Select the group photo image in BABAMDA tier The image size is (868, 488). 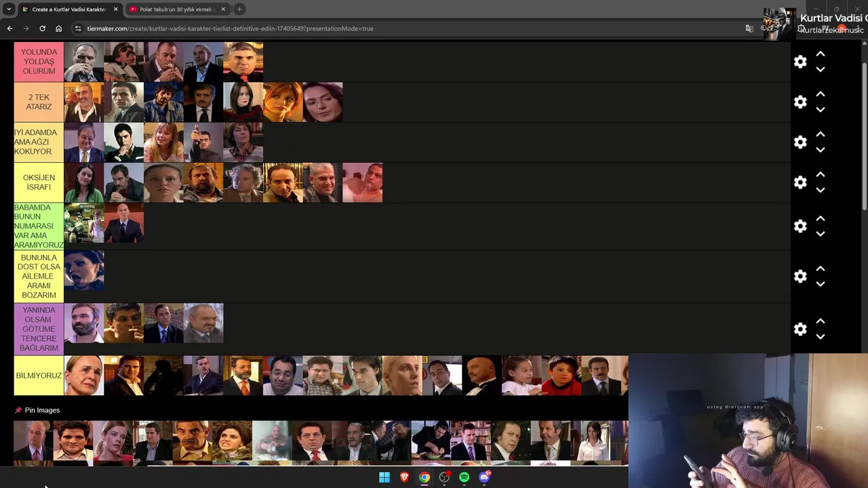coord(84,223)
